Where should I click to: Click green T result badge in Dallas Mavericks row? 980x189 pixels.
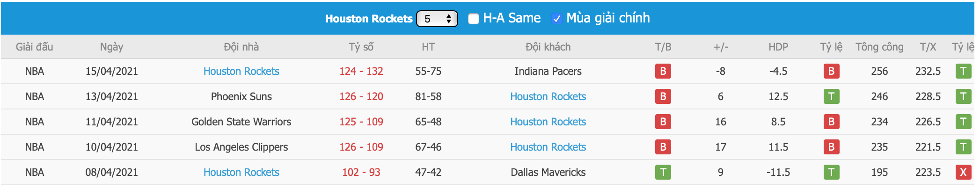[663, 172]
